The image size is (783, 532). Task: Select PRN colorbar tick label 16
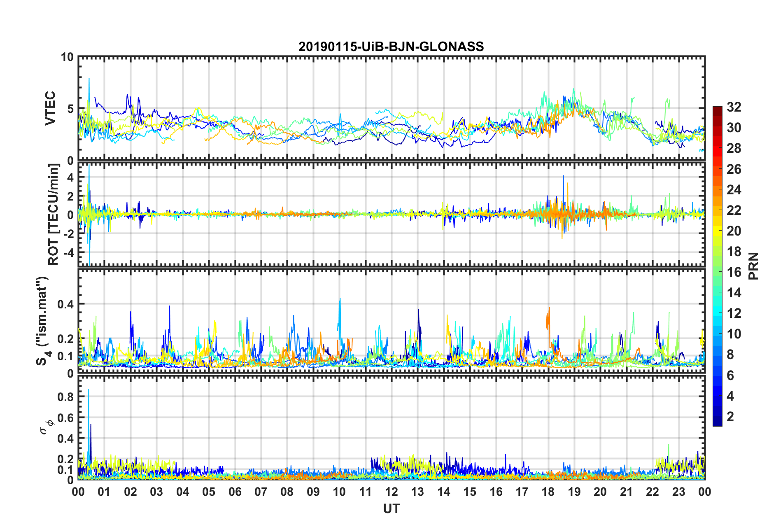click(x=734, y=272)
